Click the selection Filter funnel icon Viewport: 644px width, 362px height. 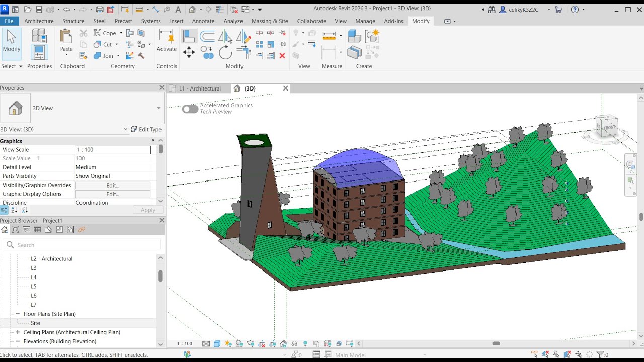600,354
